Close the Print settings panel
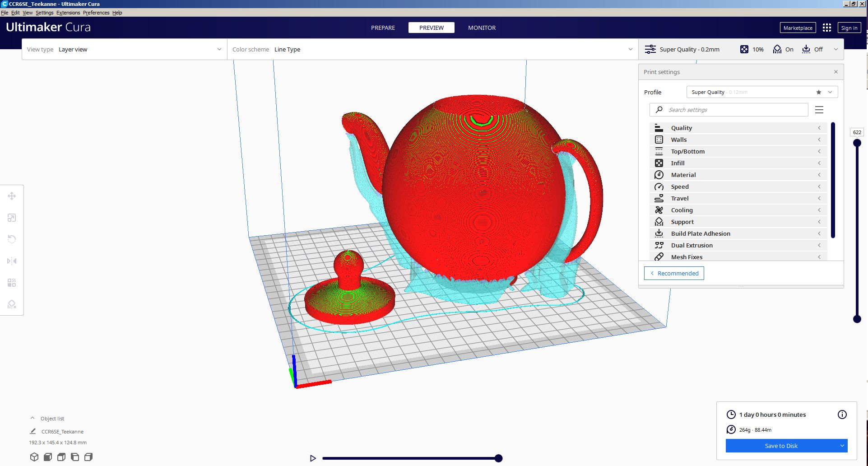868x466 pixels. pos(836,72)
